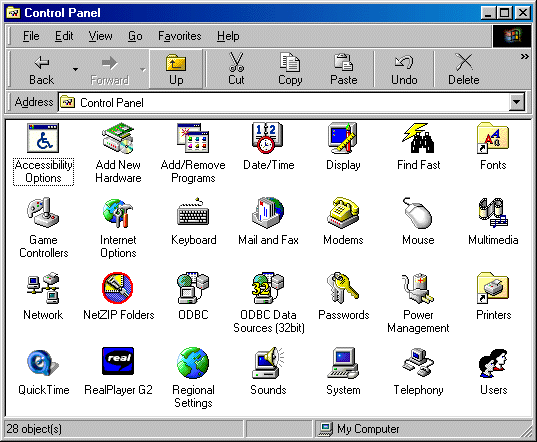Go Up one folder level

pyautogui.click(x=176, y=70)
